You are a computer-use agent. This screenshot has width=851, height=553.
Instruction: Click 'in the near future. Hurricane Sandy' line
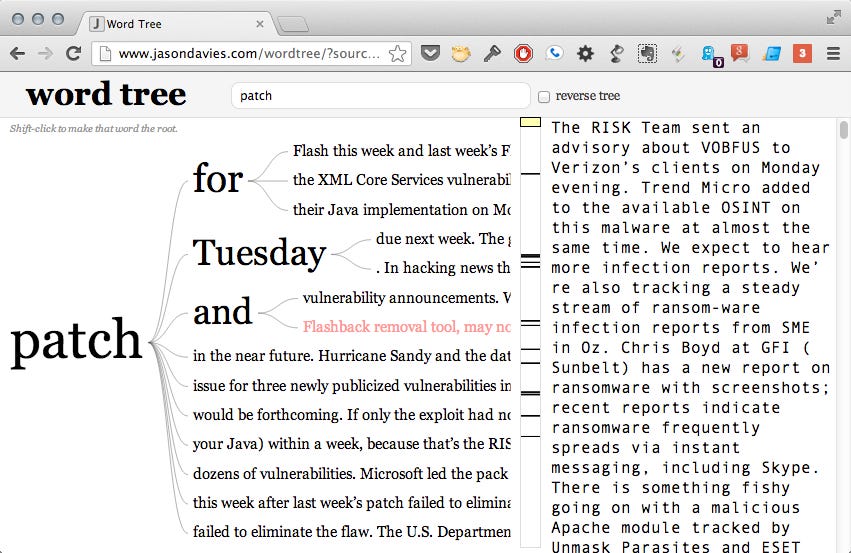tap(351, 356)
